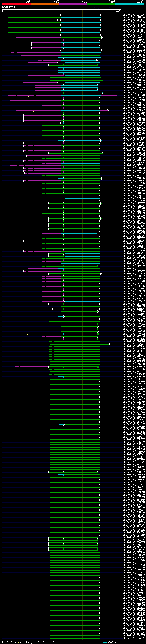
Task: Click the orange ~40% identity legend bar
Action: tap(45, 4)
